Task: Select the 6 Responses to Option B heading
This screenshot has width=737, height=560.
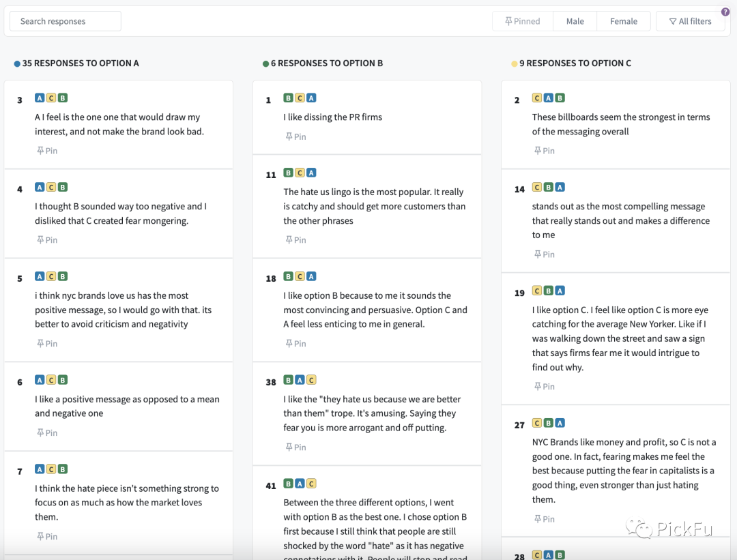Action: pos(326,63)
